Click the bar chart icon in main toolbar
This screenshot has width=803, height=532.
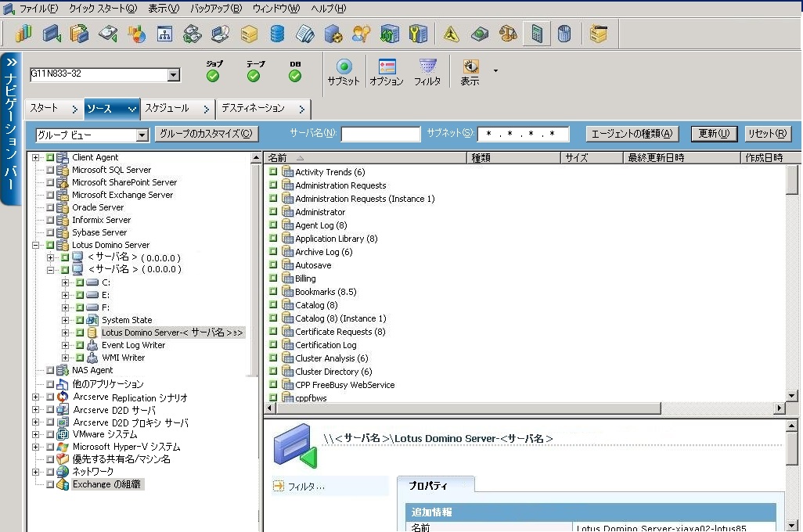pos(24,34)
